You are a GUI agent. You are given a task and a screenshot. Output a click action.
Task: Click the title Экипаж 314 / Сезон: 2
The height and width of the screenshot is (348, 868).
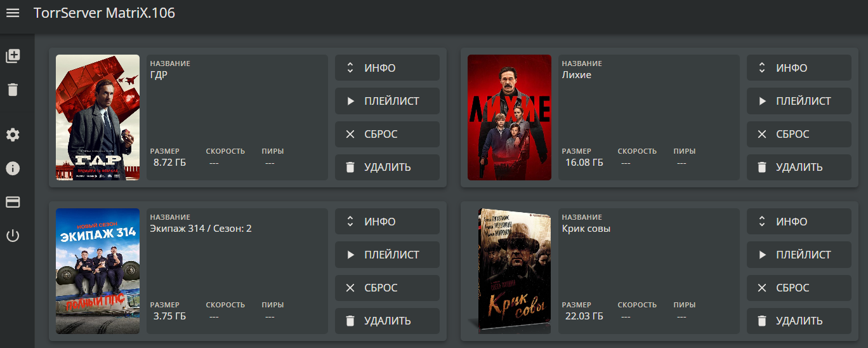coord(201,229)
